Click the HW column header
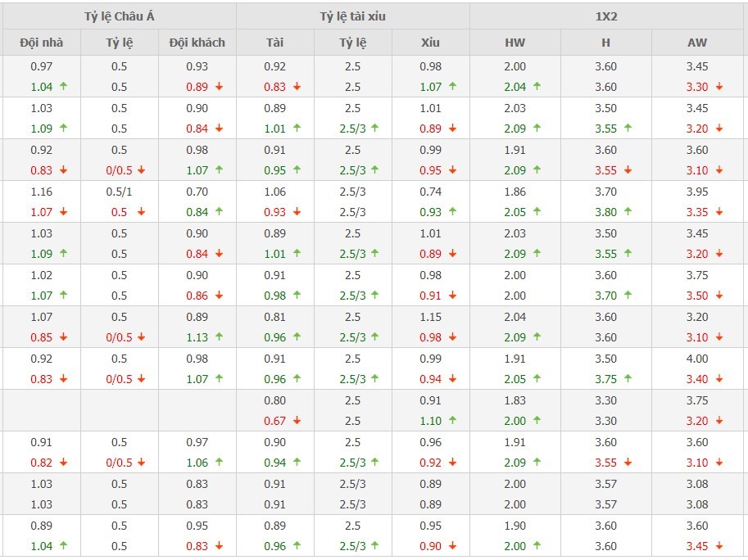 [x=515, y=43]
